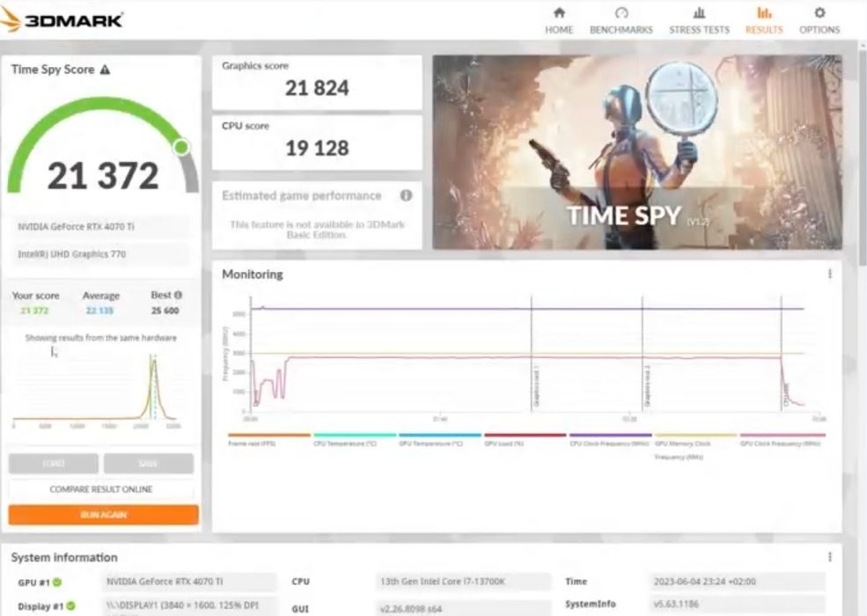Open the Estimated game performance info icon

pos(406,195)
